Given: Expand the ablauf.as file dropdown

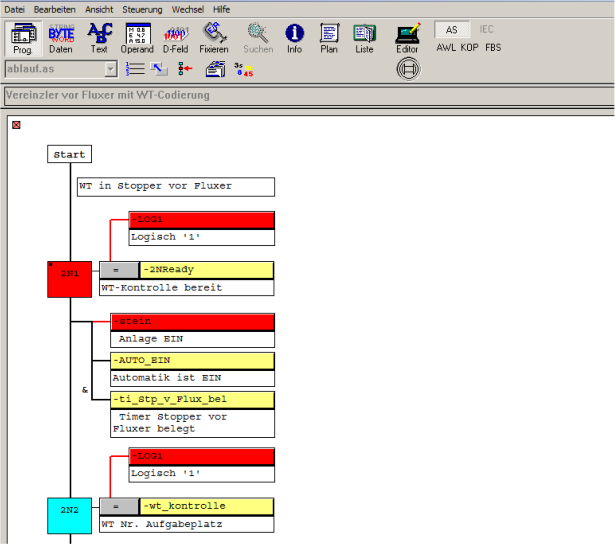Looking at the screenshot, I should point(110,69).
